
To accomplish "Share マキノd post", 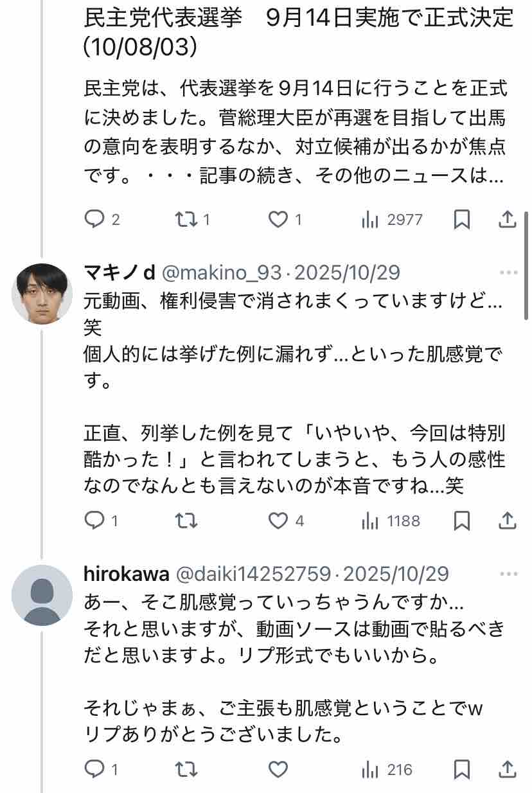I will pyautogui.click(x=508, y=521).
